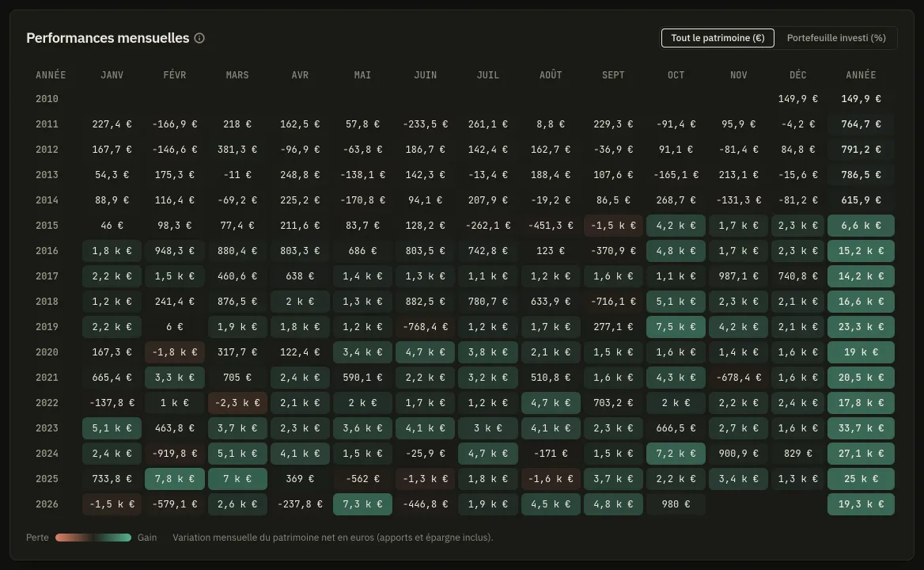
Task: Select the 2026 year row label
Action: coord(47,504)
